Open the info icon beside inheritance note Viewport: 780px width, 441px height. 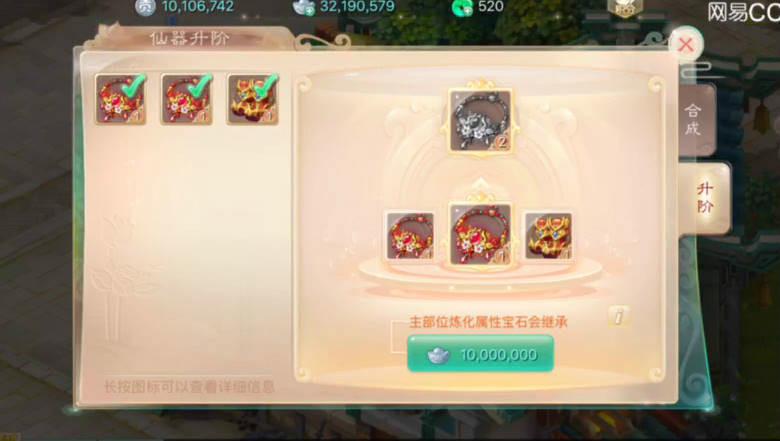618,317
